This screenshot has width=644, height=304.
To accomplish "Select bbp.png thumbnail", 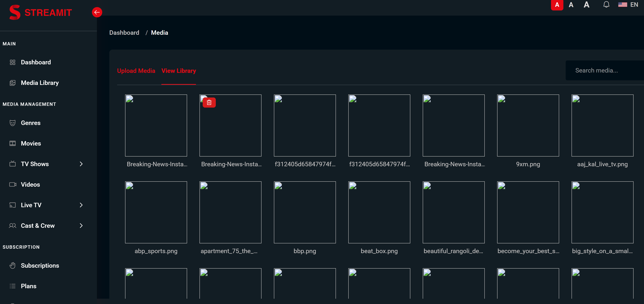I will coord(305,212).
